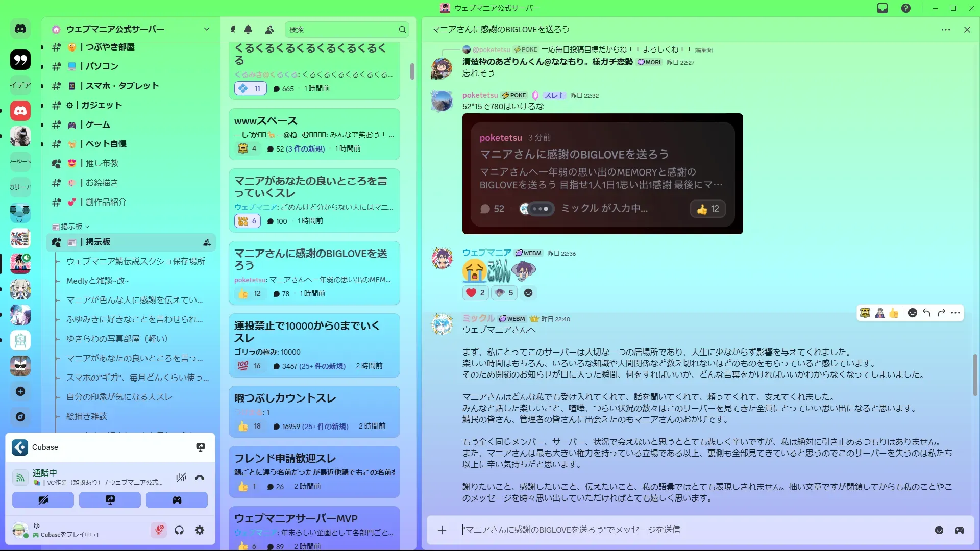The height and width of the screenshot is (551, 980).
Task: Open user settings gear icon
Action: [x=200, y=531]
